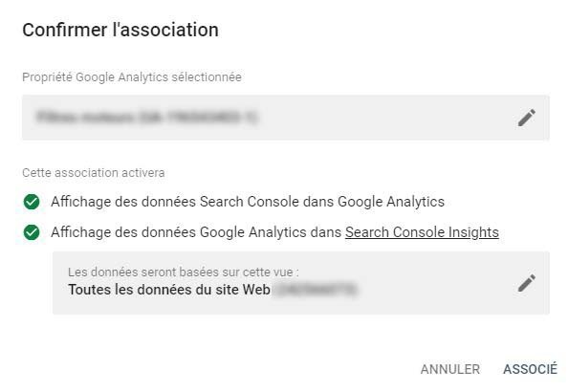Click Propriété Google Analytics sélectionnée label
This screenshot has height=392, width=568.
click(x=132, y=77)
